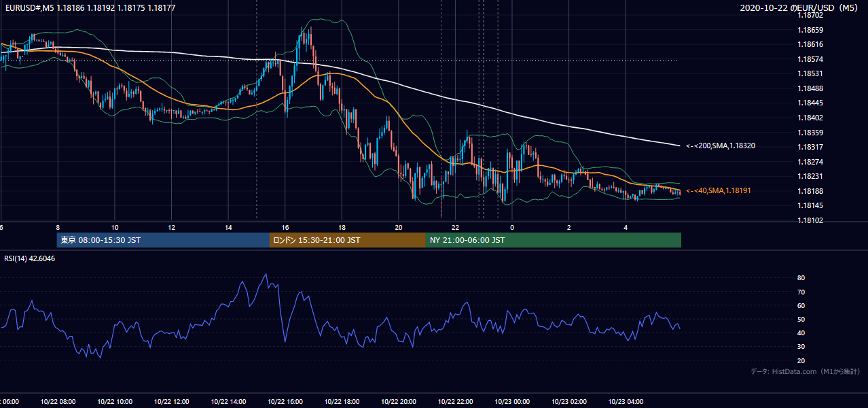Click price level 1.18188 on the axis

[x=810, y=191]
